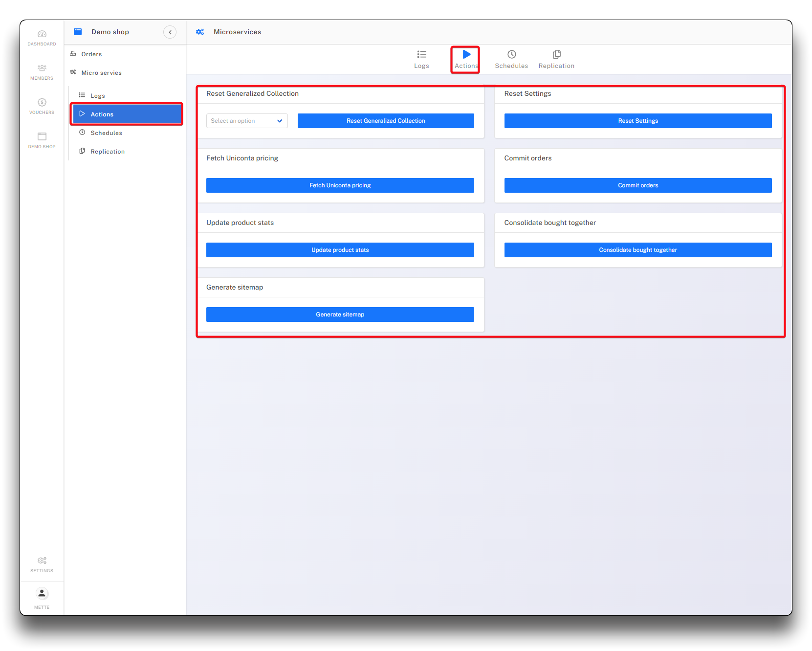The width and height of the screenshot is (812, 651).
Task: Open Settings gear icon at bottom
Action: coord(42,561)
